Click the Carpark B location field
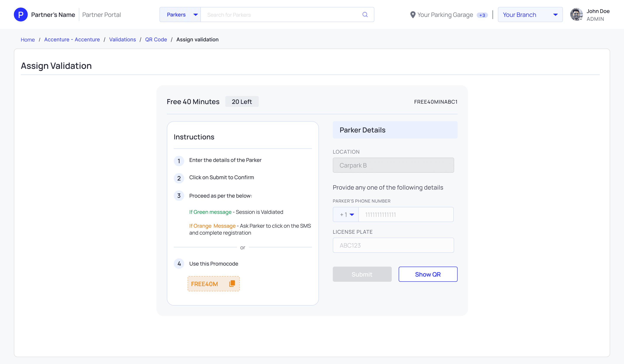Screen dimensions: 624x364 (393, 165)
